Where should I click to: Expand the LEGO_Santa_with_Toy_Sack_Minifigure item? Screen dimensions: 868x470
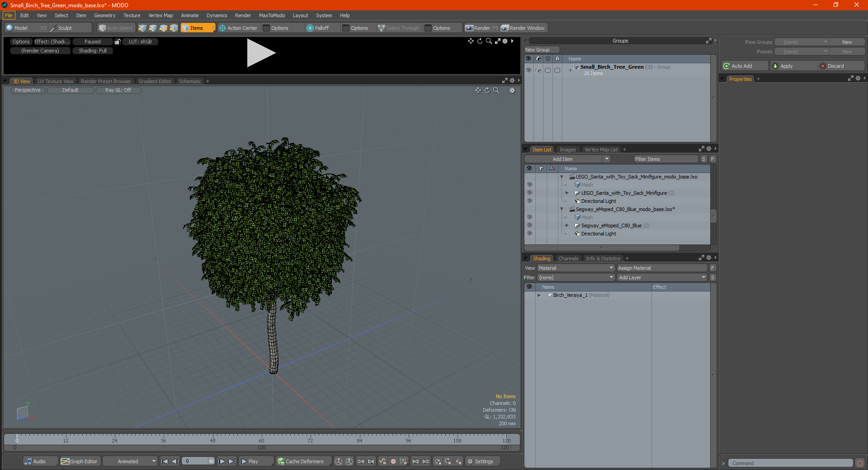pyautogui.click(x=567, y=193)
